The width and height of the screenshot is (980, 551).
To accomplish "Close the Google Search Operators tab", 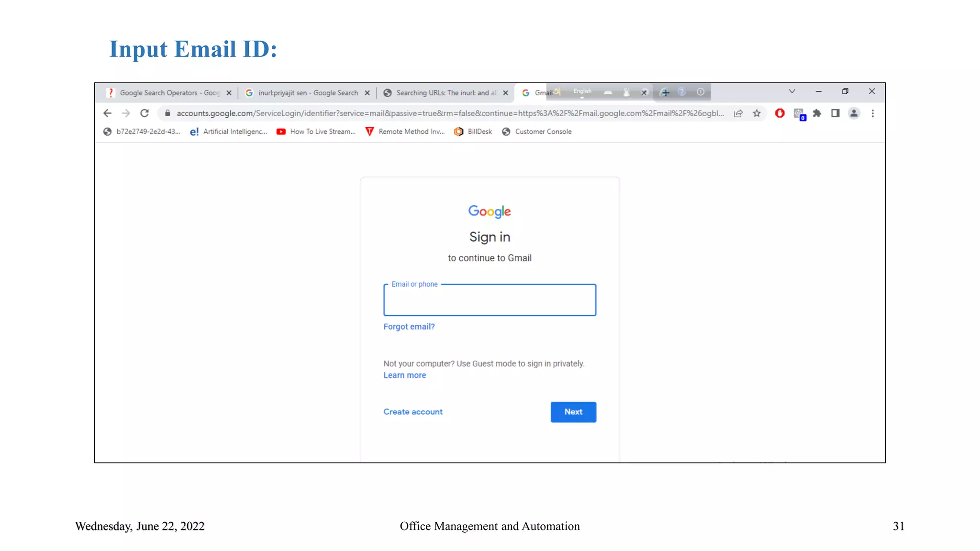I will point(229,93).
